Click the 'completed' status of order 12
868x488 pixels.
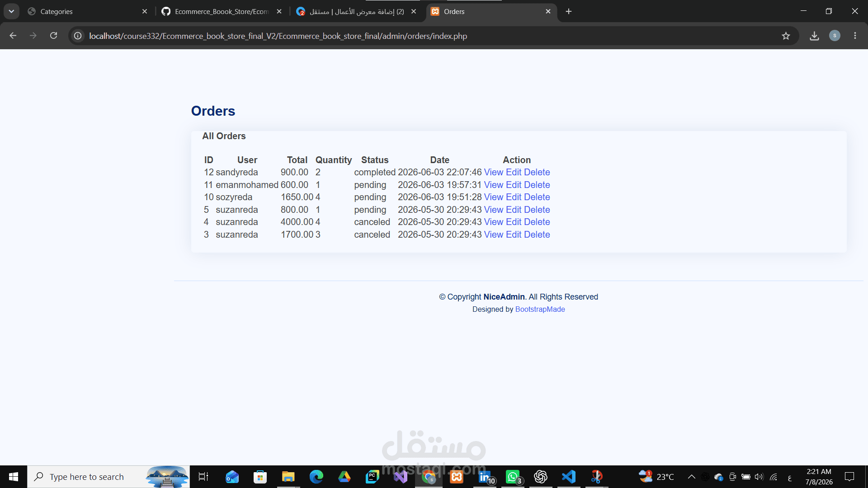click(x=375, y=172)
